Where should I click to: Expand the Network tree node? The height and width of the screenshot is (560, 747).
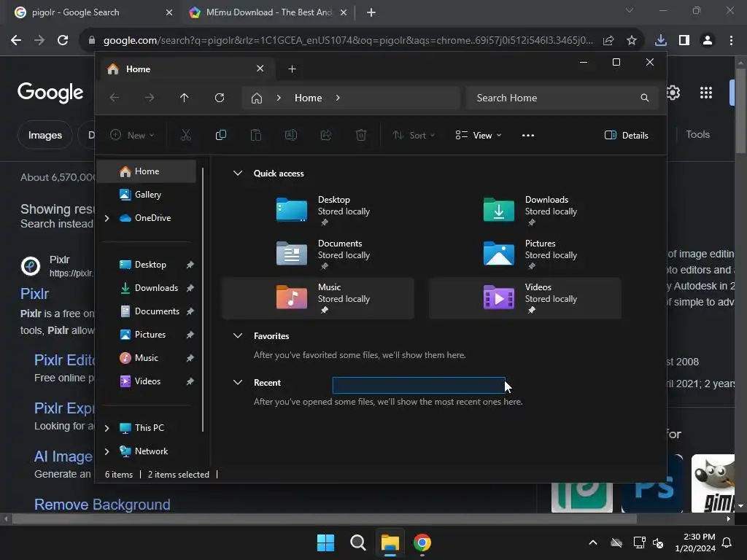click(107, 451)
